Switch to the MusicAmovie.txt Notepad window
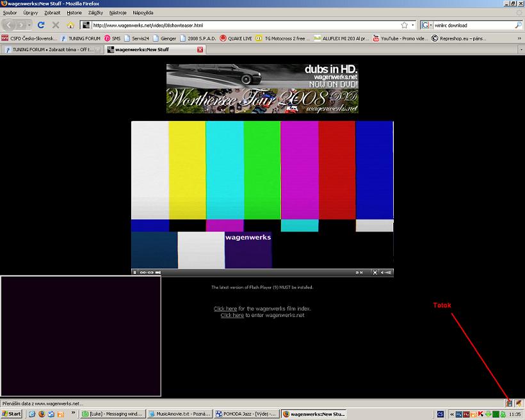The height and width of the screenshot is (420, 525). pyautogui.click(x=179, y=414)
